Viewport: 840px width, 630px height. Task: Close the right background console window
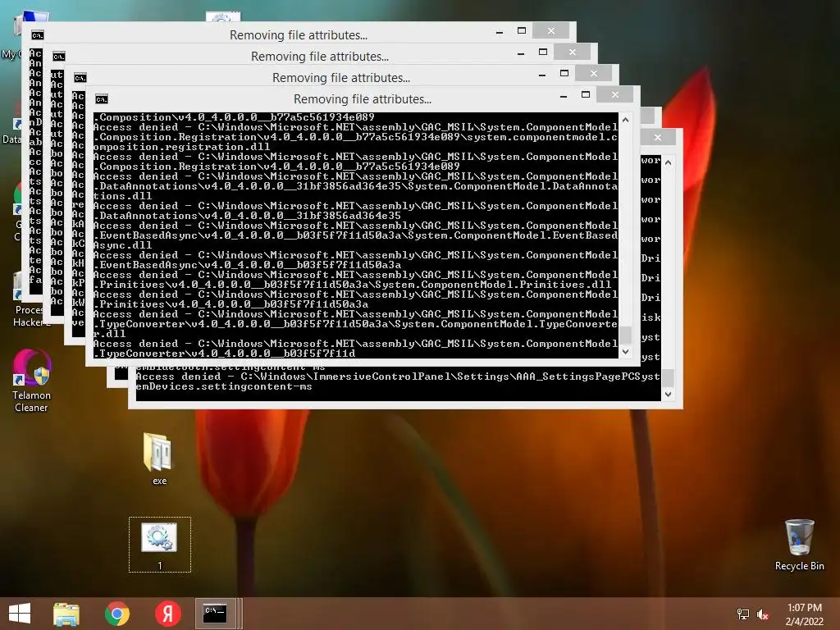[658, 138]
